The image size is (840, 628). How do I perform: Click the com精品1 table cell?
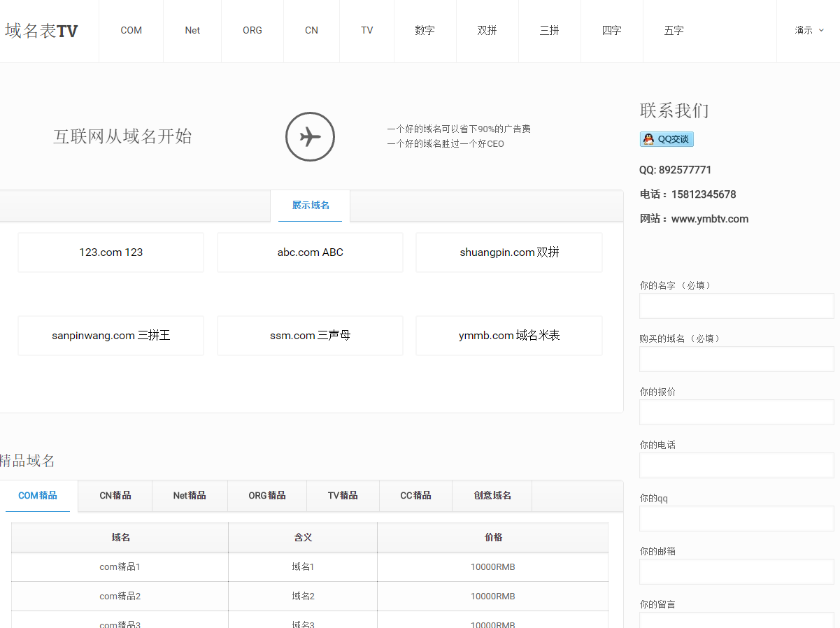(x=120, y=567)
